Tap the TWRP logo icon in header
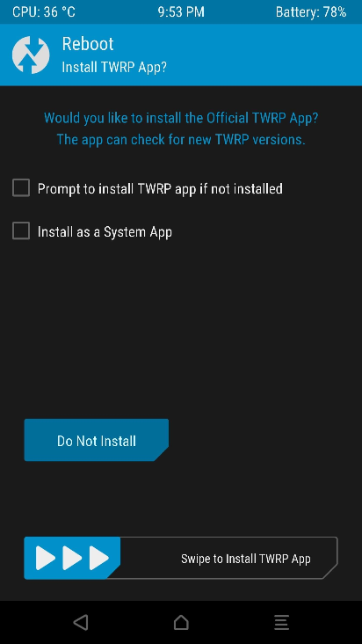Viewport: 362px width, 644px height. 31,55
